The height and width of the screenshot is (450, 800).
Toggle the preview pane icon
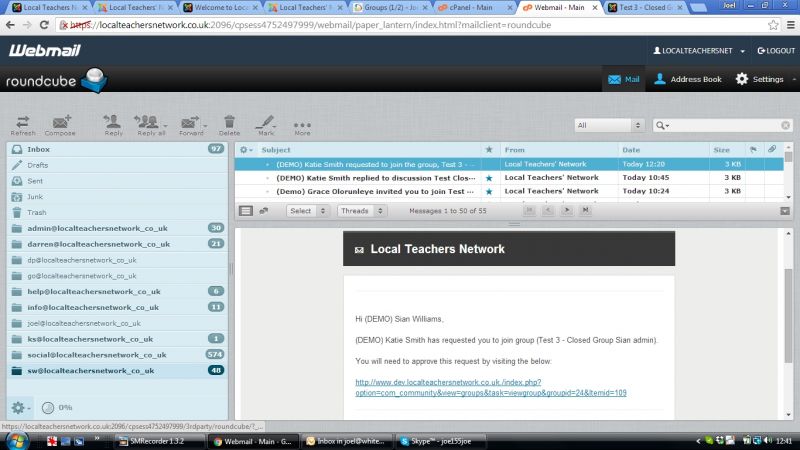[x=785, y=211]
